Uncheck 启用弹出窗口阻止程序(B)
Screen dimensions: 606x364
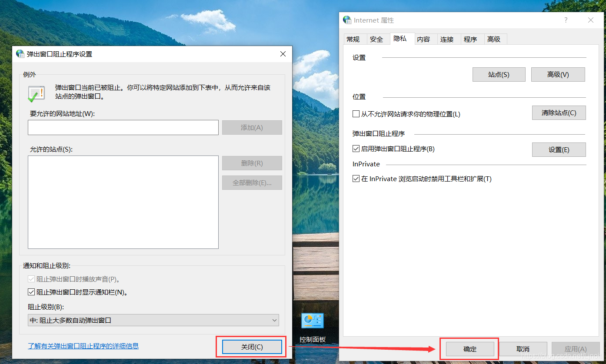click(x=356, y=149)
